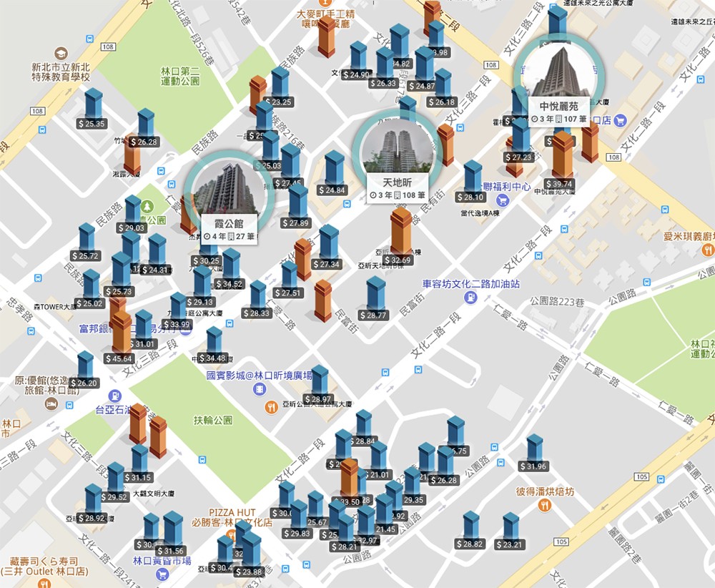Click the $28.77 price label

point(373,315)
